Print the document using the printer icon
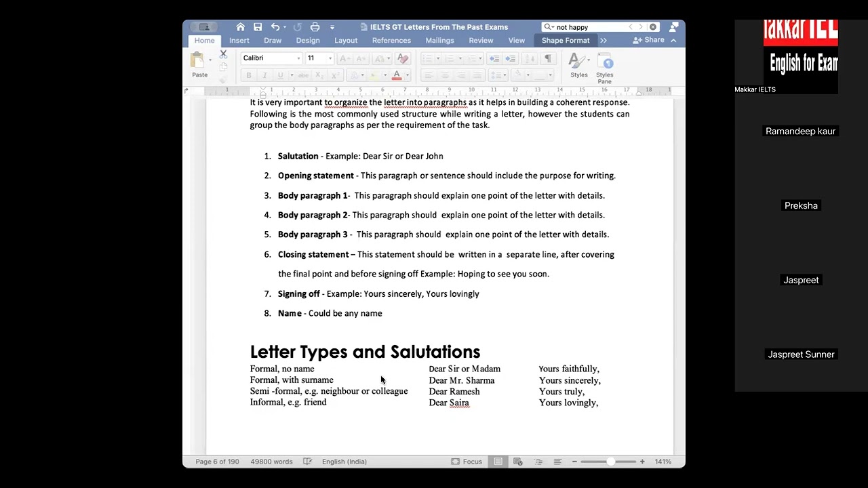Image resolution: width=868 pixels, height=488 pixels. pyautogui.click(x=315, y=27)
